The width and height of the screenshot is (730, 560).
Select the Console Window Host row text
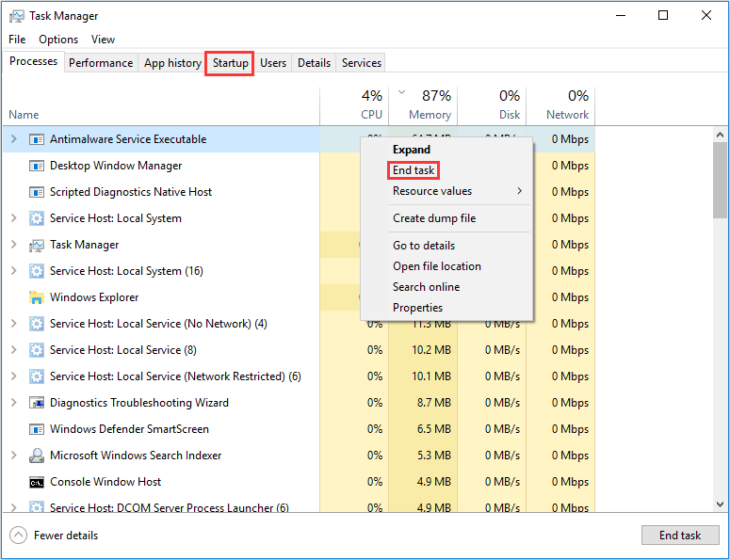coord(105,481)
